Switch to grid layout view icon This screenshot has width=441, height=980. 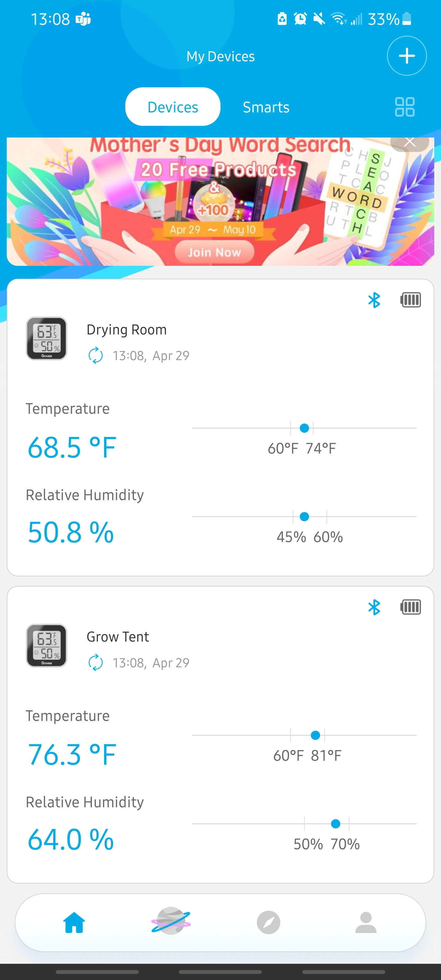(405, 107)
